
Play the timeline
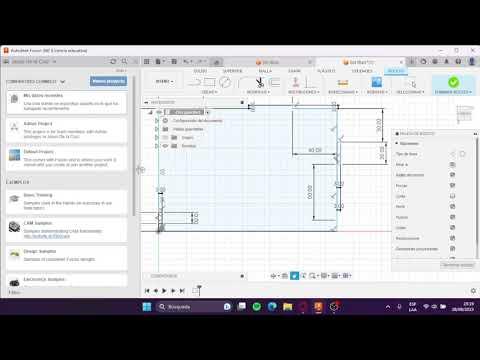click(x=164, y=291)
